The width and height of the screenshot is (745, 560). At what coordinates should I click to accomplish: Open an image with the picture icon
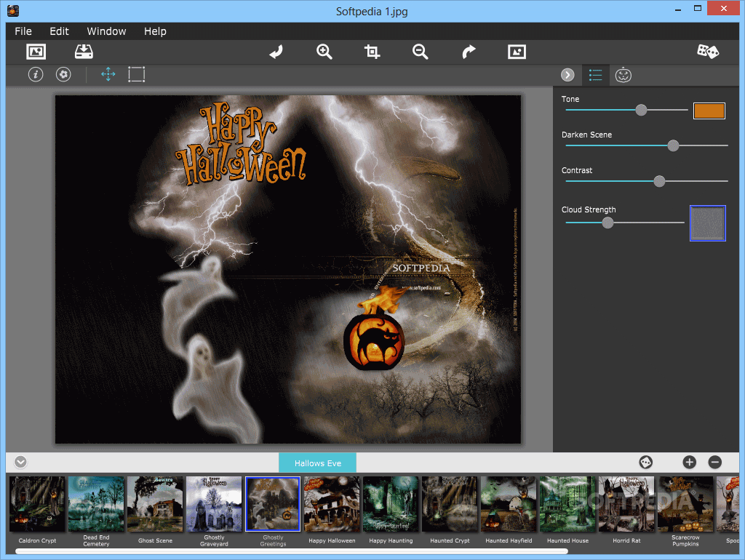[36, 52]
